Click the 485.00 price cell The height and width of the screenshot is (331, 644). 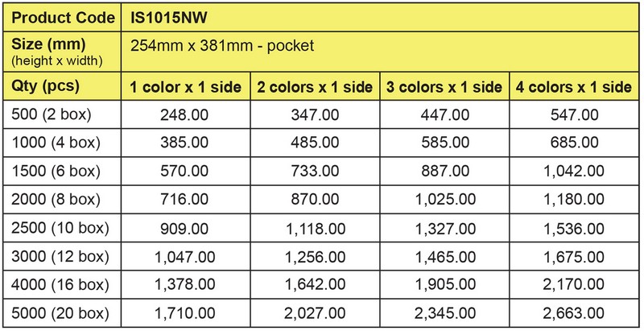(x=315, y=143)
